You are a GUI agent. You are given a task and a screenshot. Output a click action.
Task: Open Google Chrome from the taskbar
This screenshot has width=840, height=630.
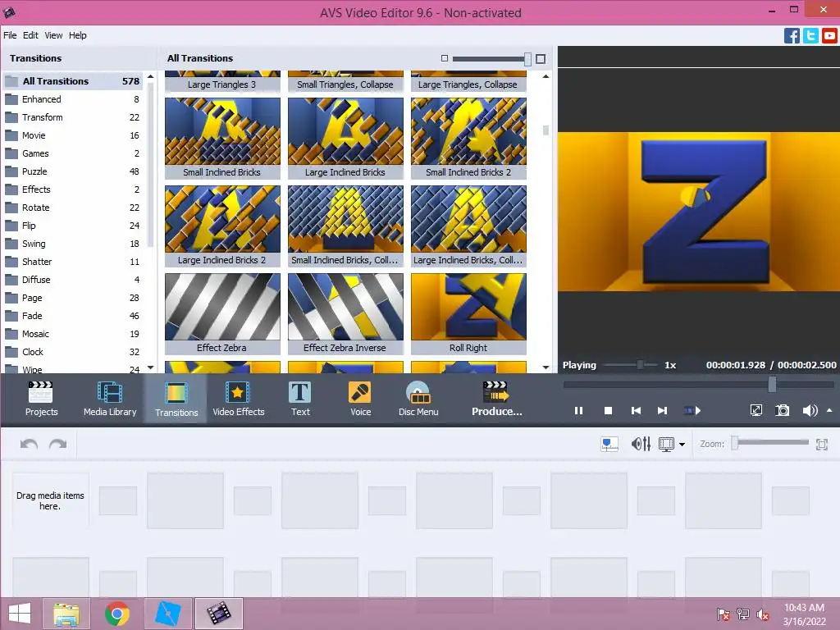pyautogui.click(x=117, y=614)
